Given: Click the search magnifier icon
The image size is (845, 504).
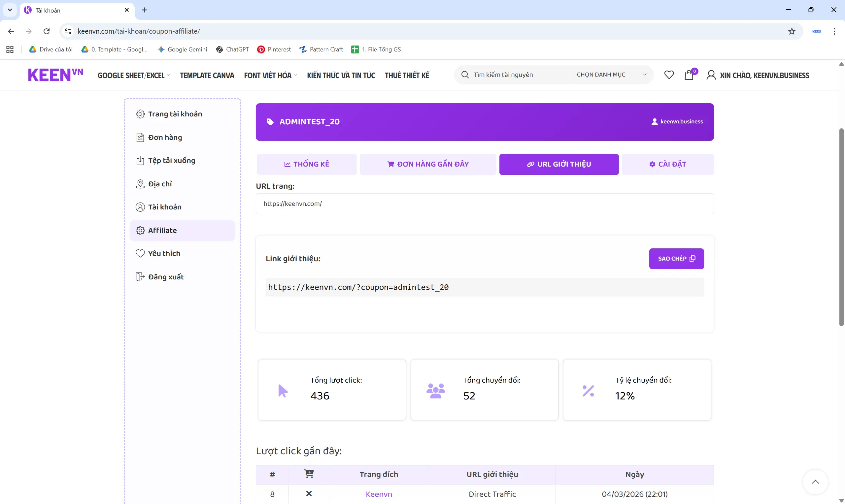Looking at the screenshot, I should pyautogui.click(x=465, y=75).
